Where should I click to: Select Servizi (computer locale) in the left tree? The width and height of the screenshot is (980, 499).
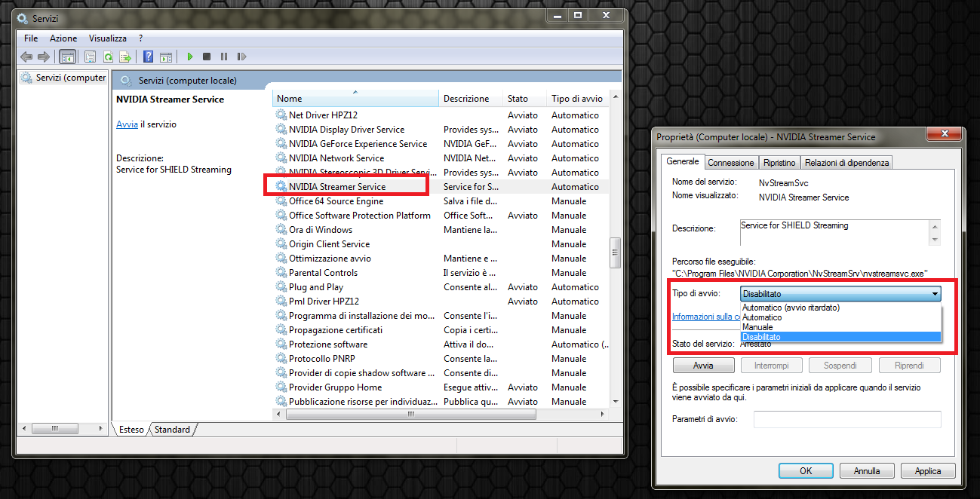[63, 78]
